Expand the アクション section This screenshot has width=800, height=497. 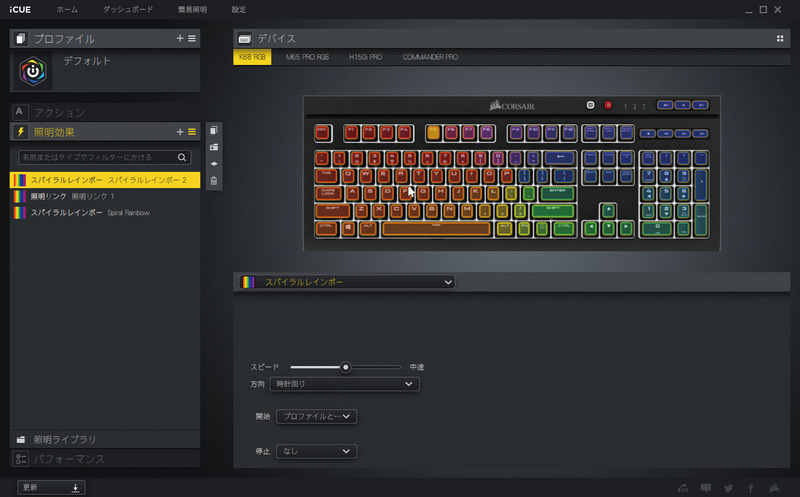tap(105, 112)
